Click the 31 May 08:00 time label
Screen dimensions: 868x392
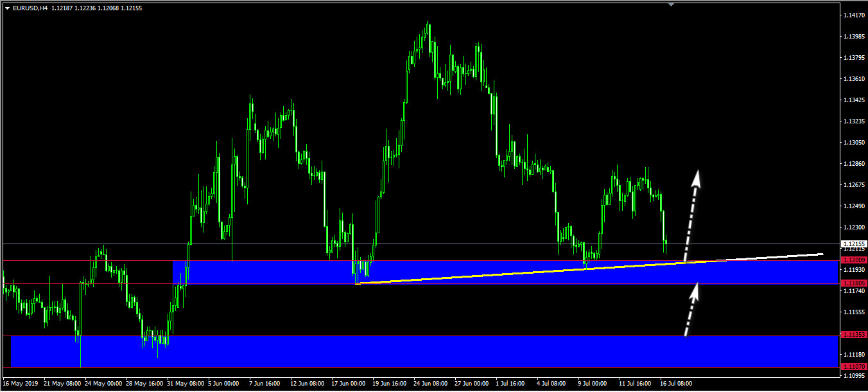click(184, 384)
